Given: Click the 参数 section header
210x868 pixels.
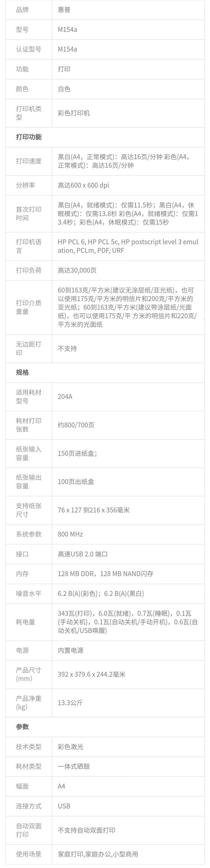Looking at the screenshot, I should click(22, 727).
